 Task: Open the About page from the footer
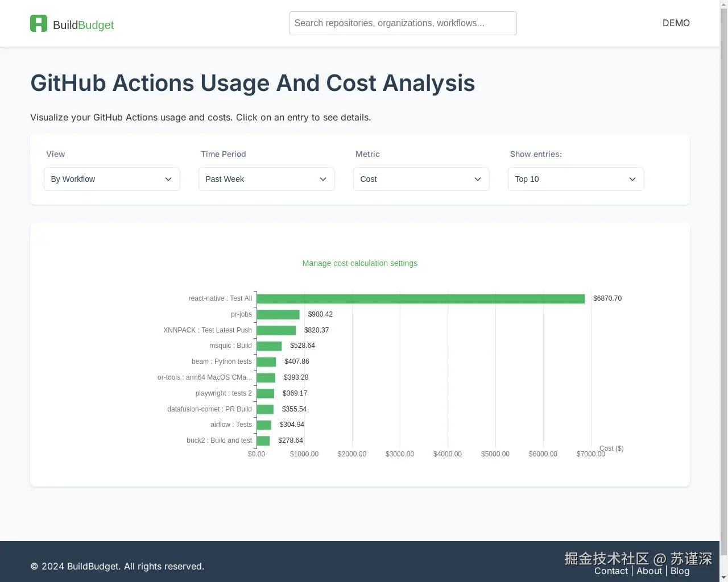point(649,571)
